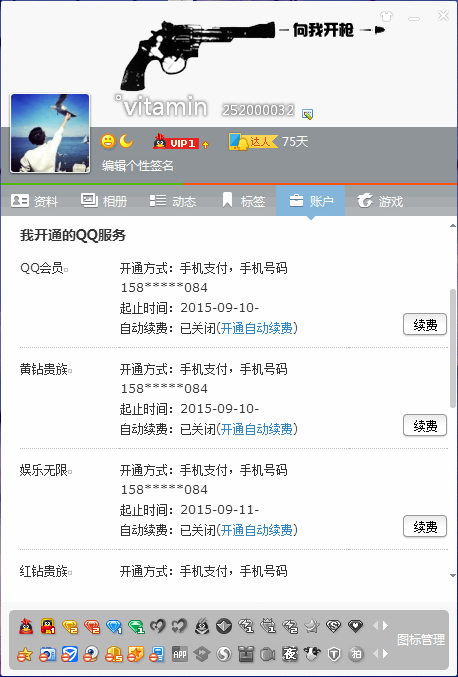This screenshot has height=677, width=458.
Task: Click the orange star icon in bottom row
Action: tap(25, 655)
